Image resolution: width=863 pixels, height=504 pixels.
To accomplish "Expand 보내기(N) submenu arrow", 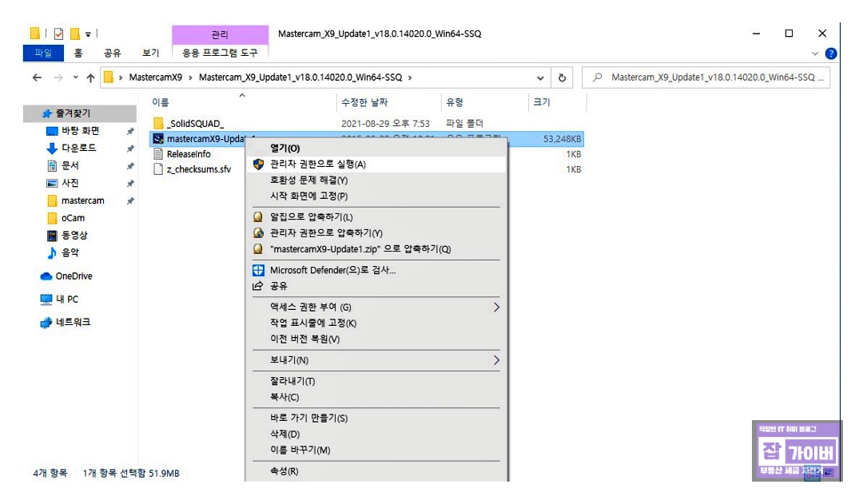I will (x=496, y=360).
